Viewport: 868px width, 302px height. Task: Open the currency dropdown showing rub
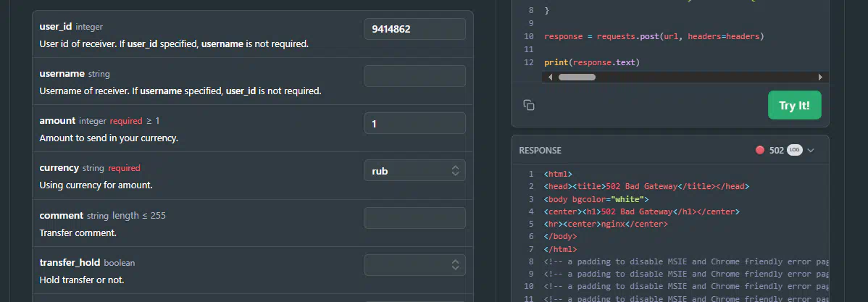coord(414,171)
